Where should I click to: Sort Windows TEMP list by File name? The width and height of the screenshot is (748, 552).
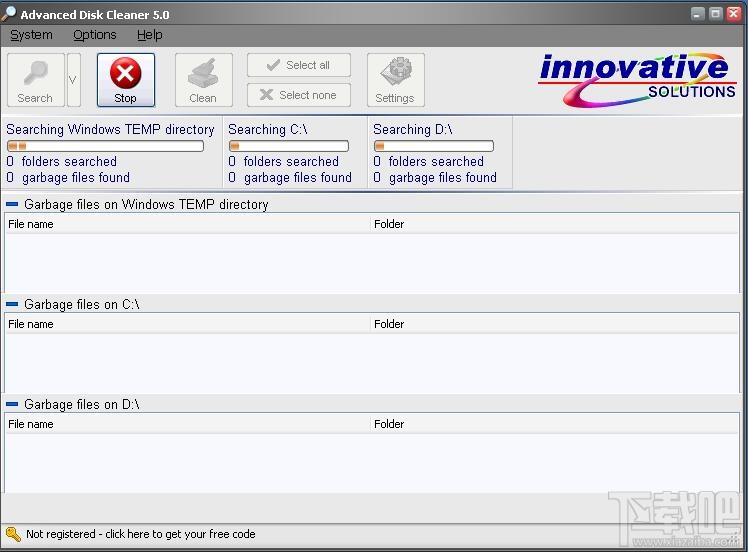187,224
